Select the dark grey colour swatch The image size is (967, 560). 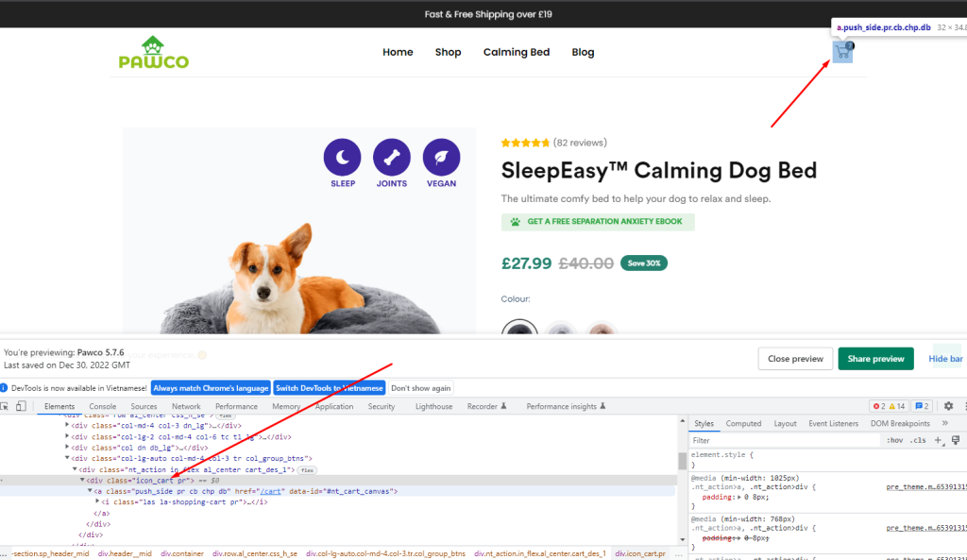[x=520, y=327]
